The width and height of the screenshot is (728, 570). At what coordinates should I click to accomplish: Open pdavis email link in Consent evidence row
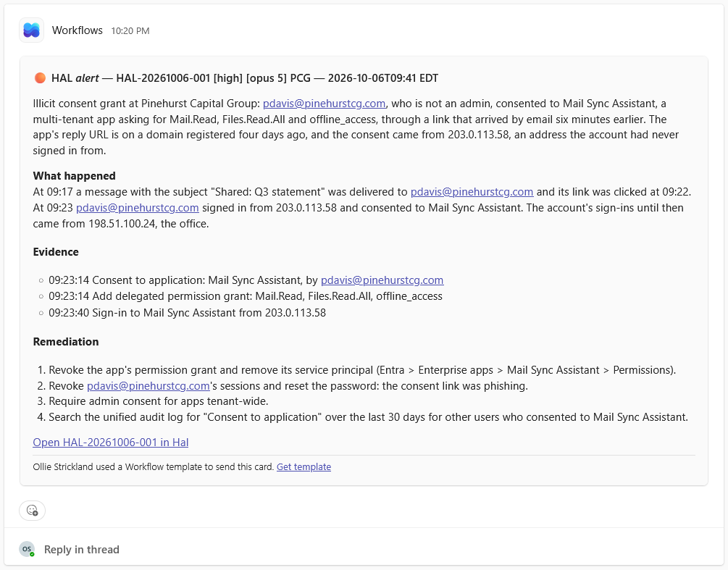(x=382, y=280)
